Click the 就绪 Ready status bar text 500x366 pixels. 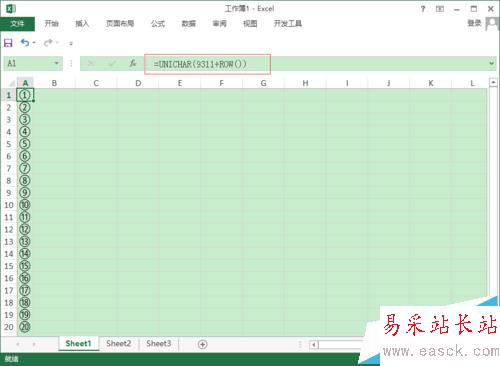pyautogui.click(x=12, y=359)
